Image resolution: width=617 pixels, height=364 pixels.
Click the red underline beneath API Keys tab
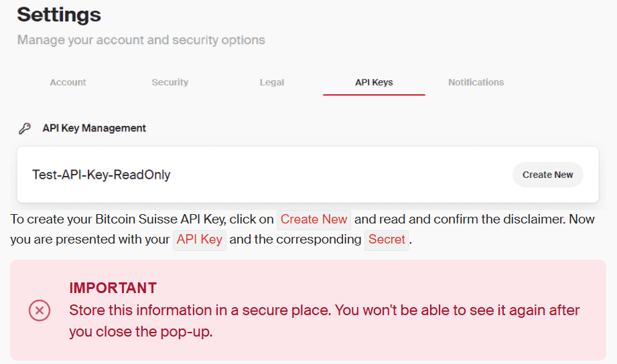[x=374, y=95]
